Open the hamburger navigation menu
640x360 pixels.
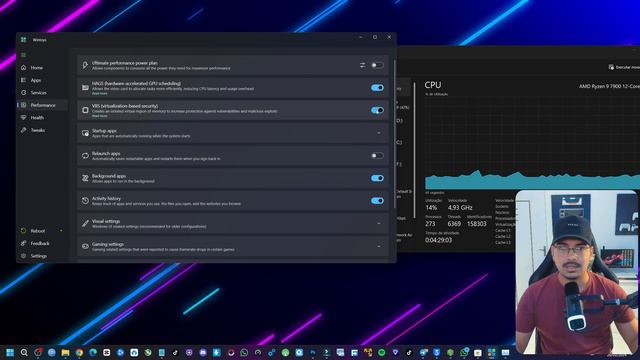click(23, 55)
